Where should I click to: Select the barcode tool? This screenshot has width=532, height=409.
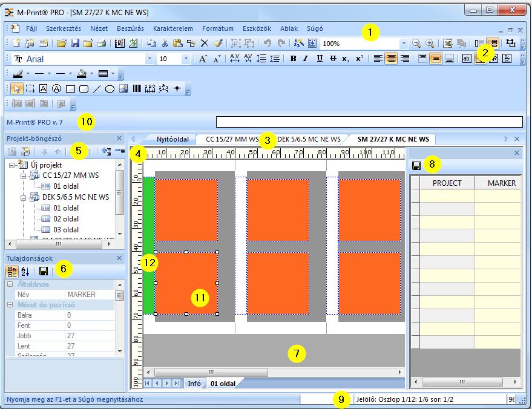(x=137, y=89)
